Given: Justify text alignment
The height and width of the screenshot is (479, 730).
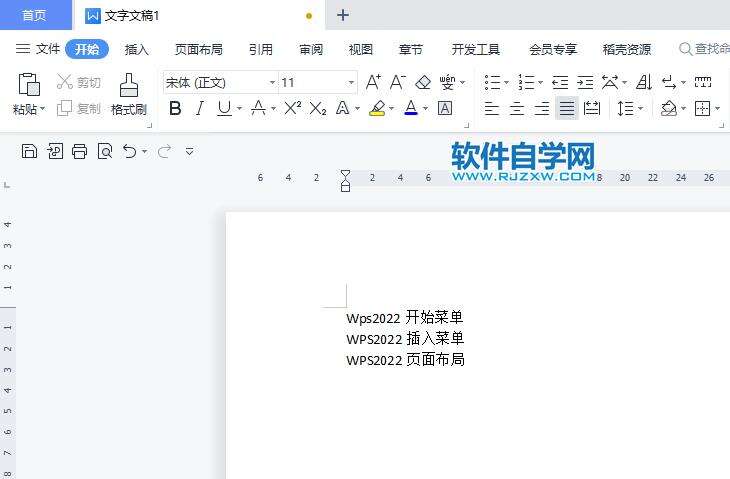Looking at the screenshot, I should click(x=567, y=108).
